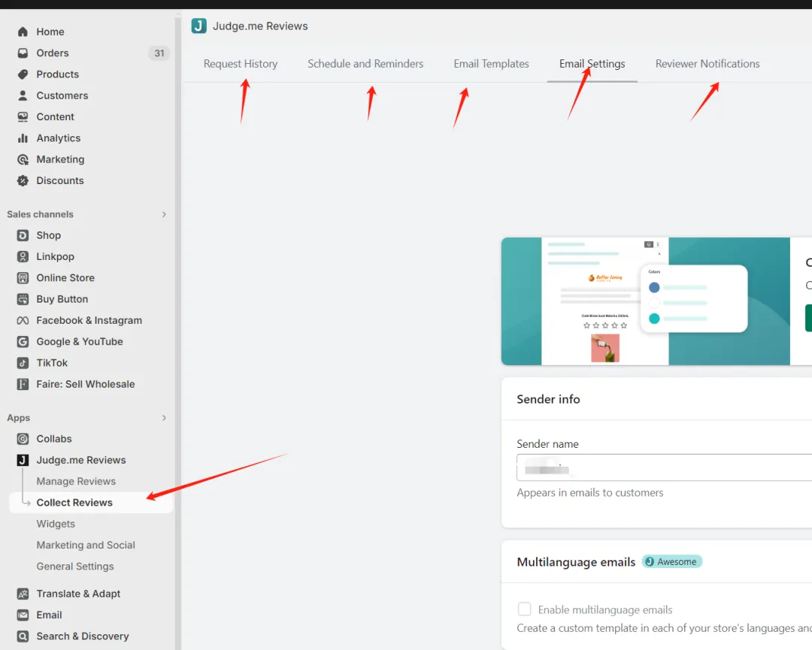This screenshot has height=650, width=812.
Task: Enable multilanguage emails checkbox
Action: click(x=525, y=609)
